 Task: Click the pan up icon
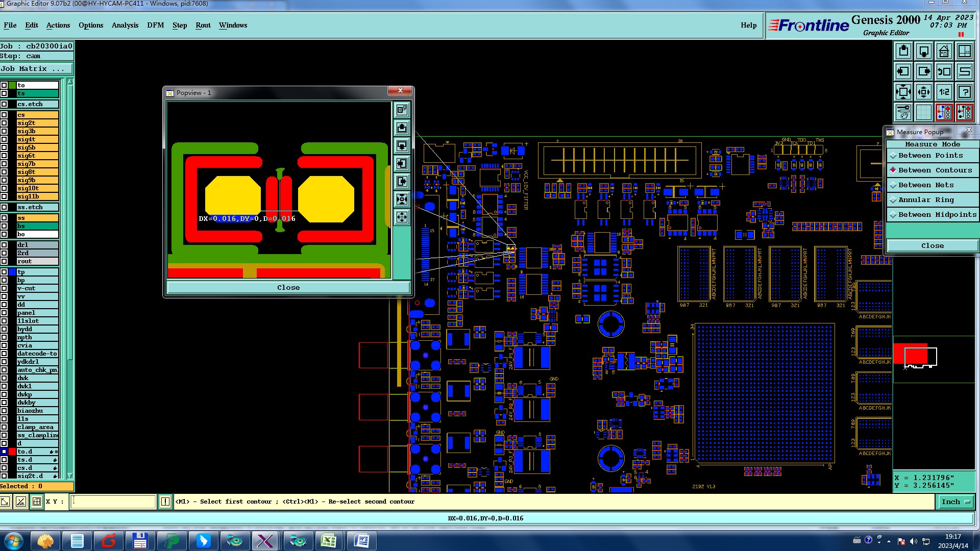click(x=903, y=52)
